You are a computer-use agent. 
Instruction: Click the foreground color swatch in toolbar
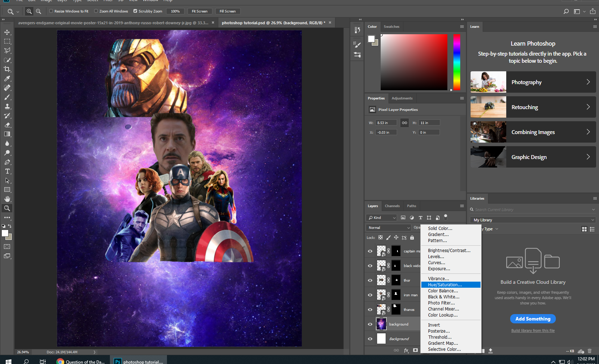click(x=5, y=234)
